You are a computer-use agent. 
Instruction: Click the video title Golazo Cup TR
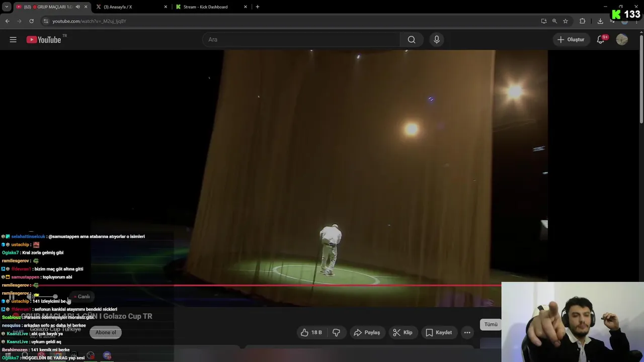86,316
